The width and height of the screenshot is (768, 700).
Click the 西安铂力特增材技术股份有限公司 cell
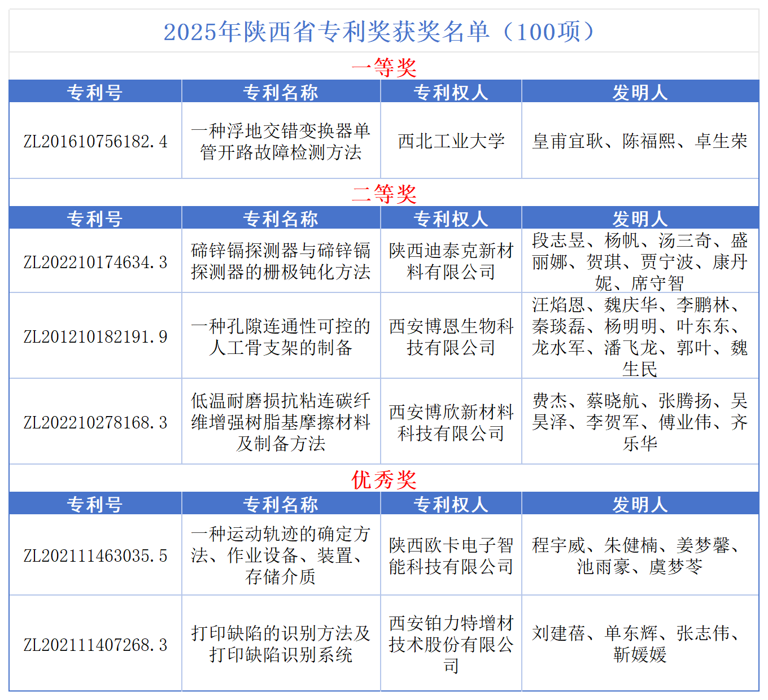point(451,644)
